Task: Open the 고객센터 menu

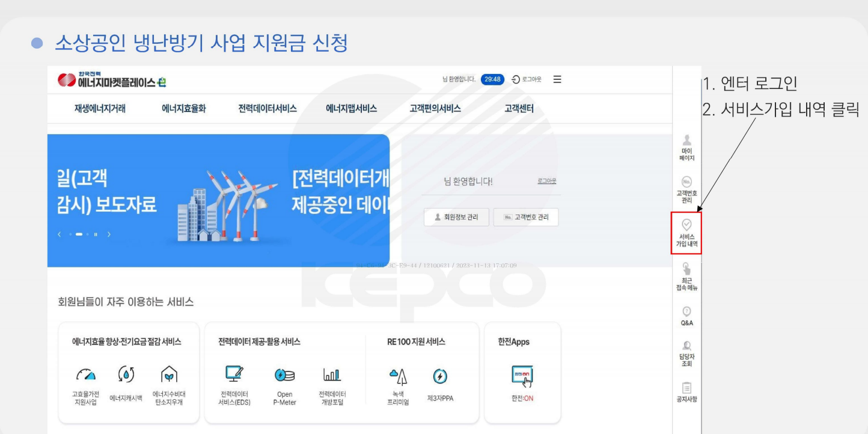Action: 519,109
